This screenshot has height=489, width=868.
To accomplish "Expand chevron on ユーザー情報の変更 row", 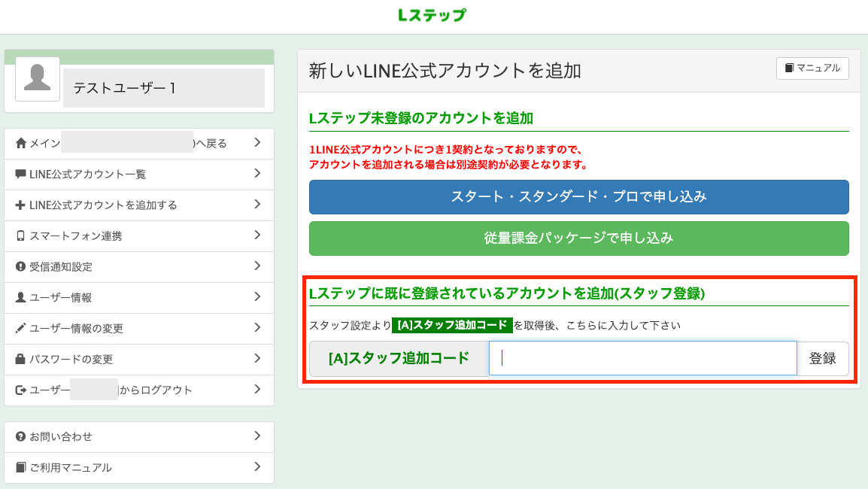I will point(257,328).
